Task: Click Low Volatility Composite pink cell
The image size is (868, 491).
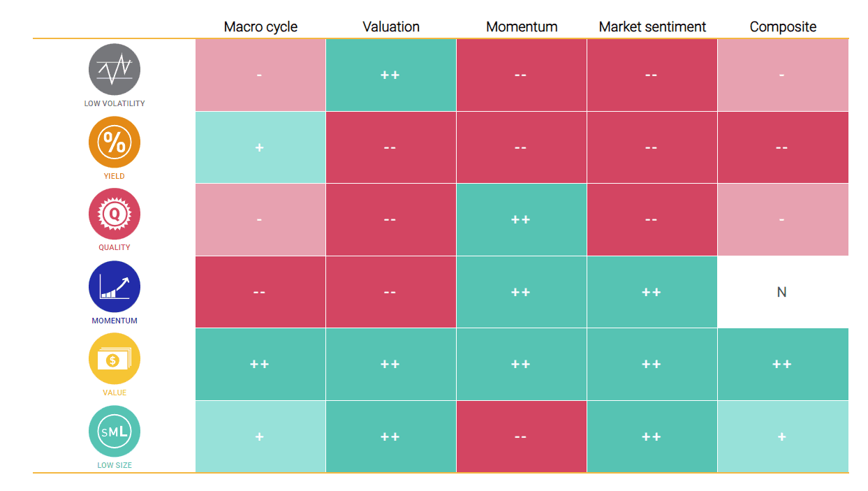Action: pos(783,75)
